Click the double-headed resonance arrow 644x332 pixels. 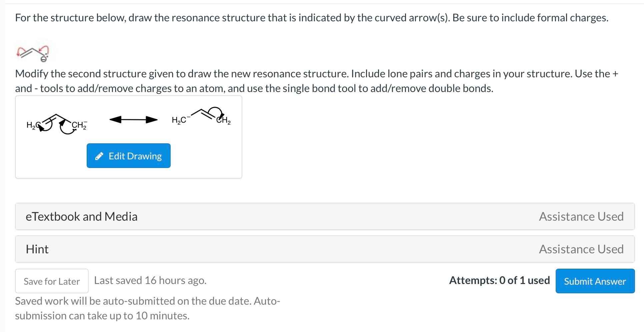coord(133,120)
